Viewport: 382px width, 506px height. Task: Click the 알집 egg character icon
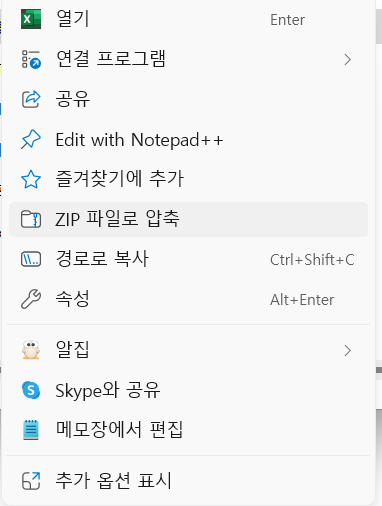31,350
